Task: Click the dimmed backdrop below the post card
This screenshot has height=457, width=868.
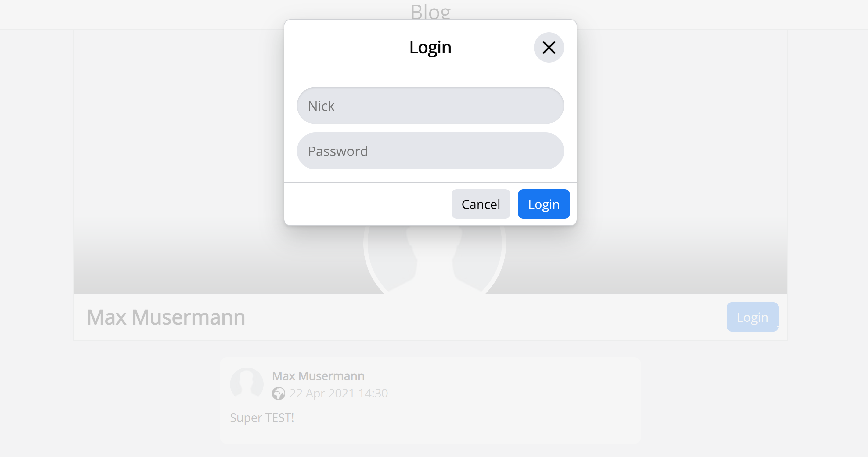Action: [434, 451]
